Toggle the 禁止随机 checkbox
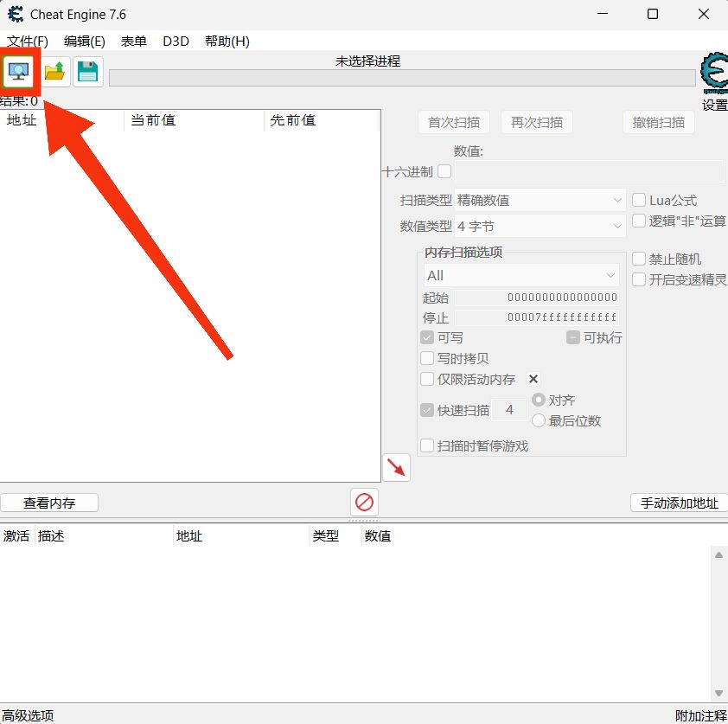The image size is (728, 724). click(x=639, y=259)
